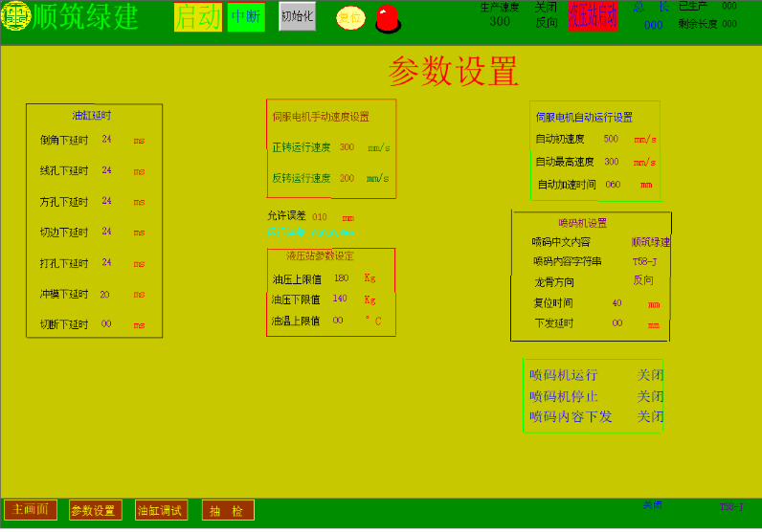The height and width of the screenshot is (532, 762).
Task: Edit 复位时间 value 40
Action: pos(616,303)
